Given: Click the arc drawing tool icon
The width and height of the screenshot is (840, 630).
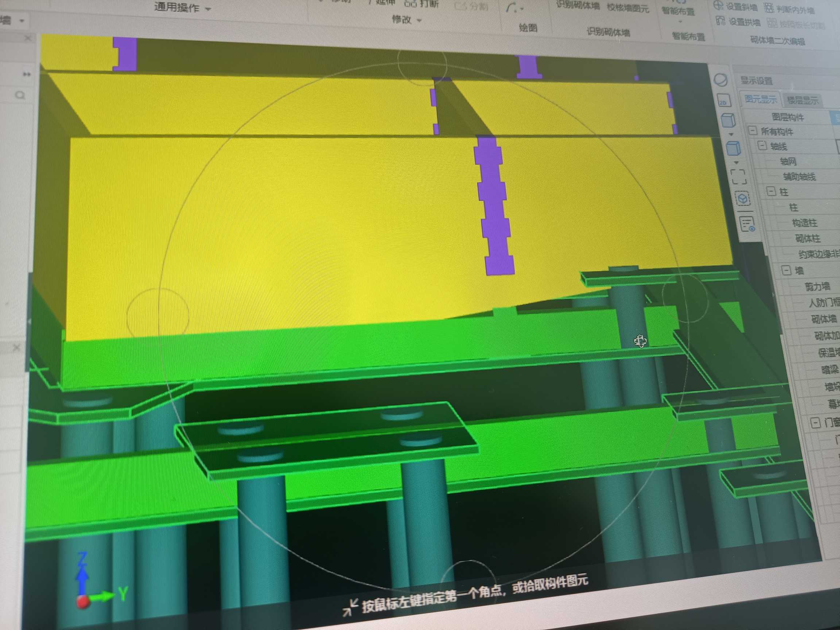Looking at the screenshot, I should pos(512,7).
